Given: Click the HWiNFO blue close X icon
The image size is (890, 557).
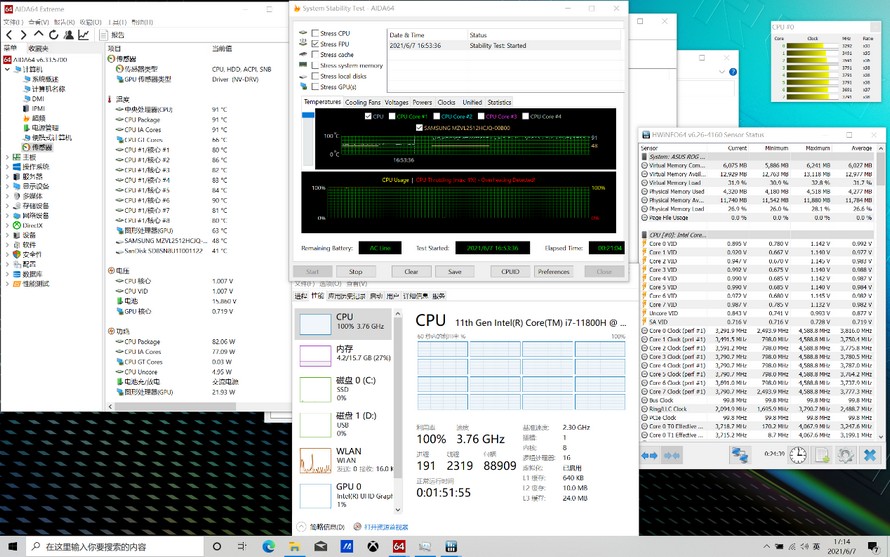Looking at the screenshot, I should [x=870, y=455].
